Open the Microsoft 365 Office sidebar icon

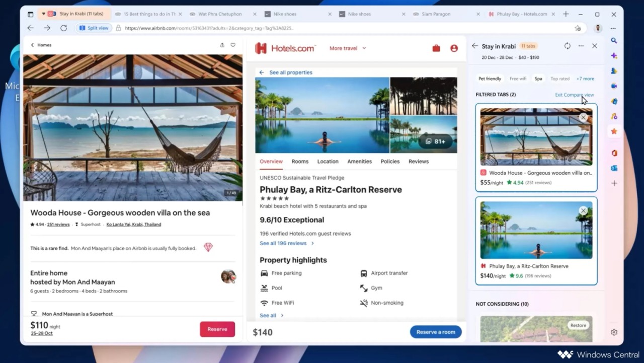[613, 153]
